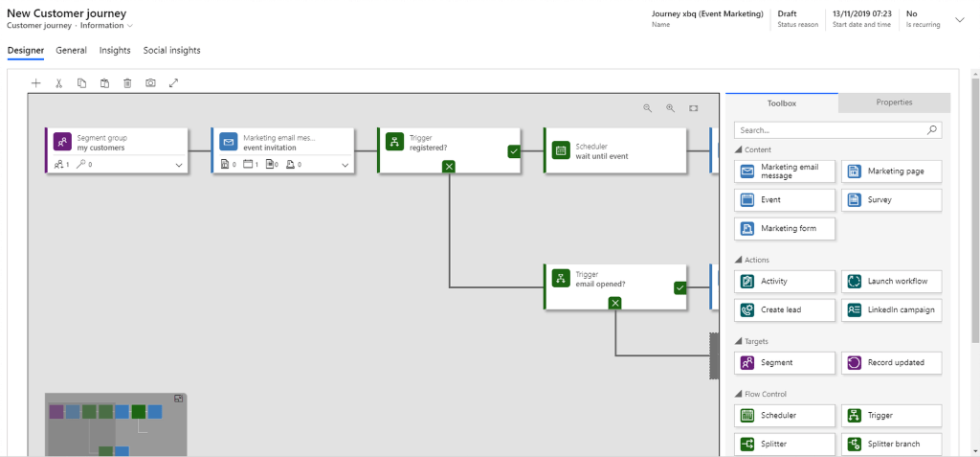Collapse the minimap using its corner icon

pos(179,399)
